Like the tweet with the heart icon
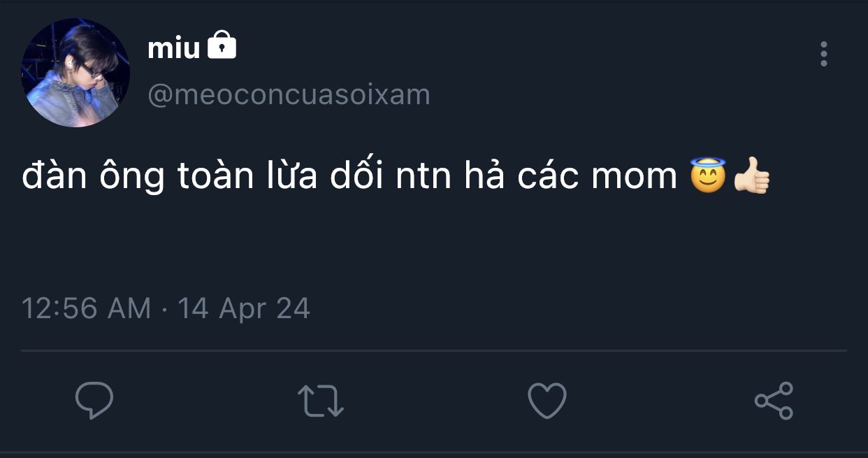This screenshot has height=458, width=868. point(547,401)
